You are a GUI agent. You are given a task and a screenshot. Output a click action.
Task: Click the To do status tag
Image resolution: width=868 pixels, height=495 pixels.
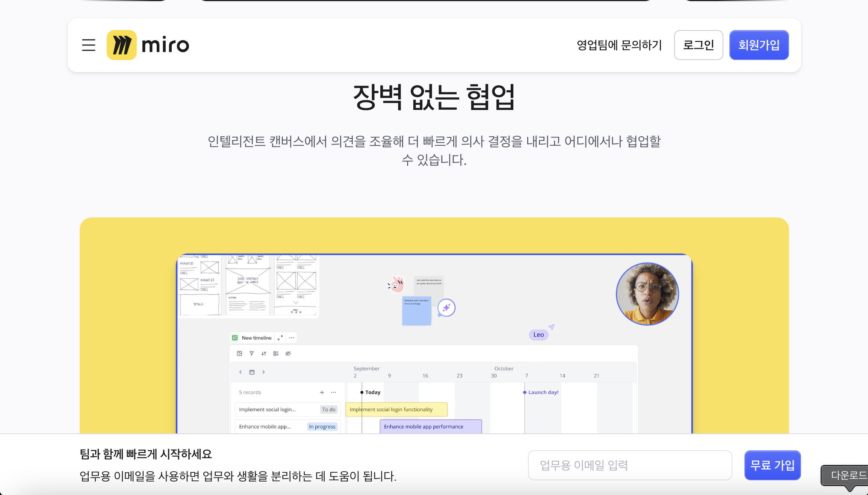tap(329, 409)
